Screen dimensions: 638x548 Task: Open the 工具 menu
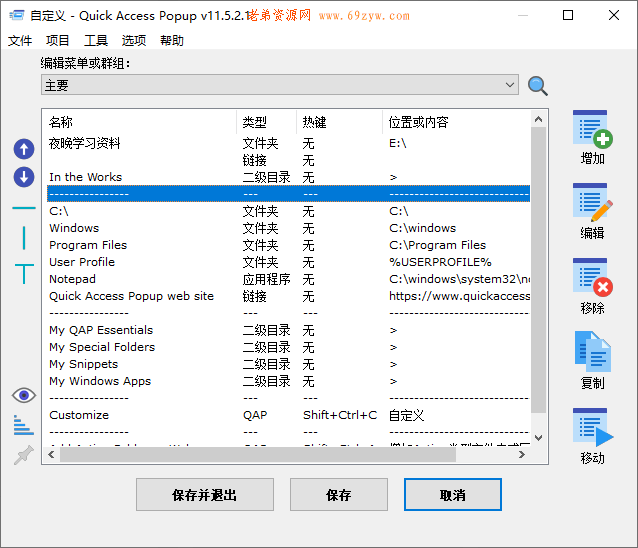(96, 40)
